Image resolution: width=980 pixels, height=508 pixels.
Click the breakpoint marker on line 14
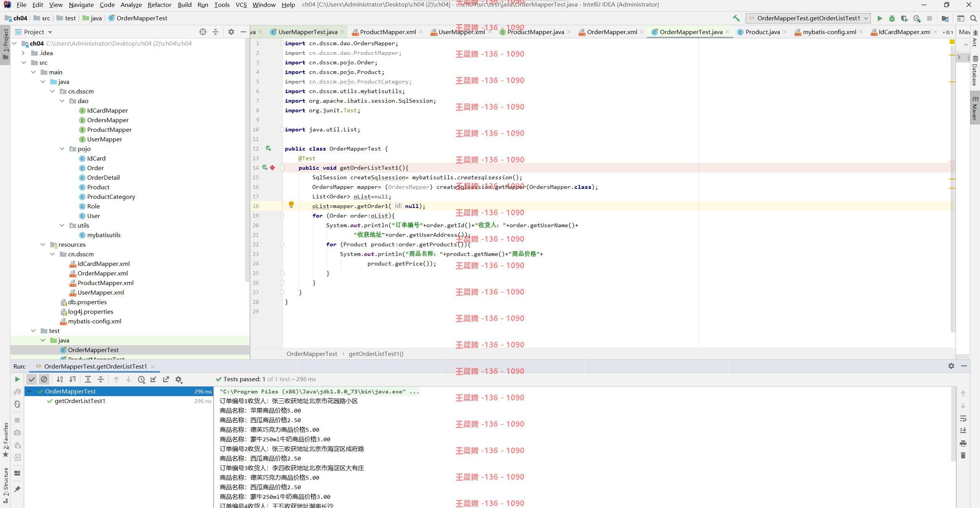(273, 168)
